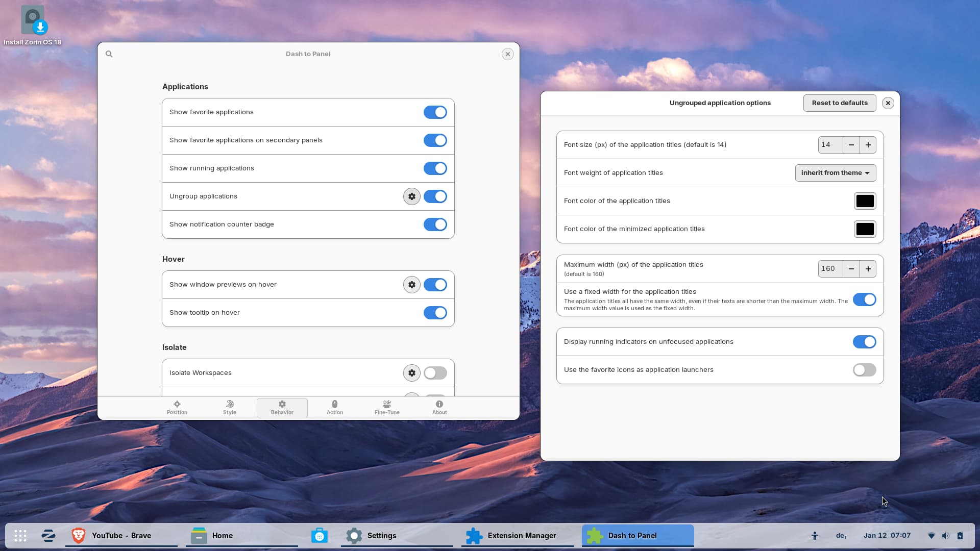Open the Zorin menu icon in taskbar

tap(48, 536)
